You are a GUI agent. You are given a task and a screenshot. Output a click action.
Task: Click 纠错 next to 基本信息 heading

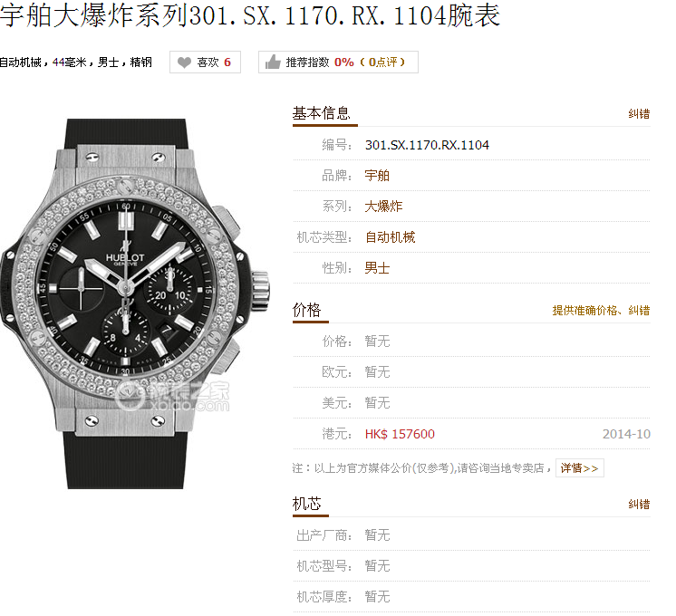(x=639, y=114)
